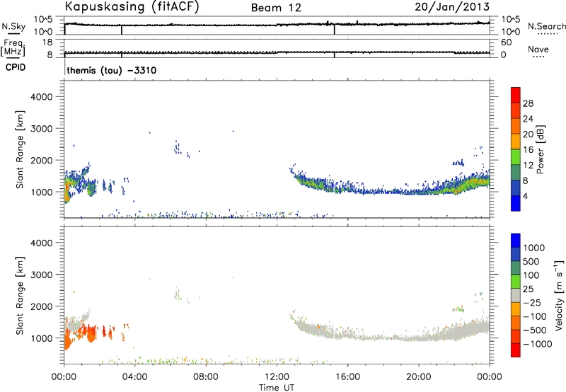Click the 18 tick on the frequency axis
The height and width of the screenshot is (392, 566).
point(47,42)
